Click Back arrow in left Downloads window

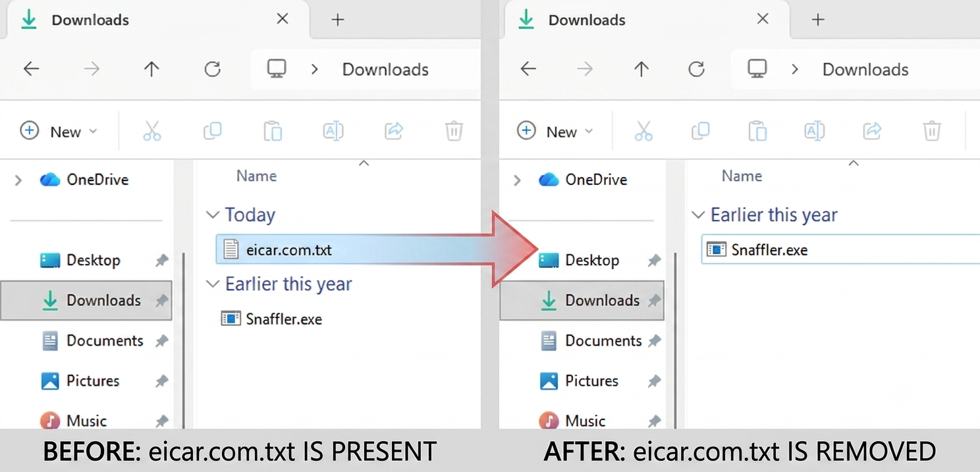pyautogui.click(x=32, y=69)
